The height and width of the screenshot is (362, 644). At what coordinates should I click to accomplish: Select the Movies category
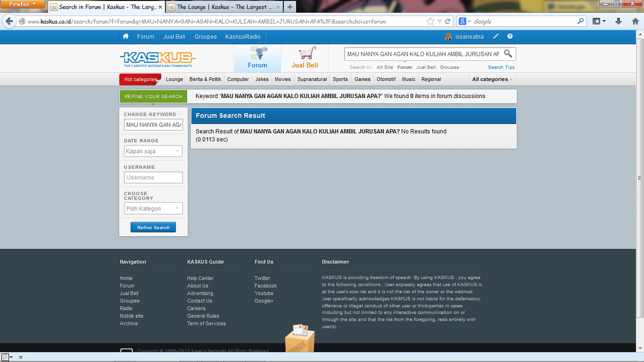(x=283, y=79)
